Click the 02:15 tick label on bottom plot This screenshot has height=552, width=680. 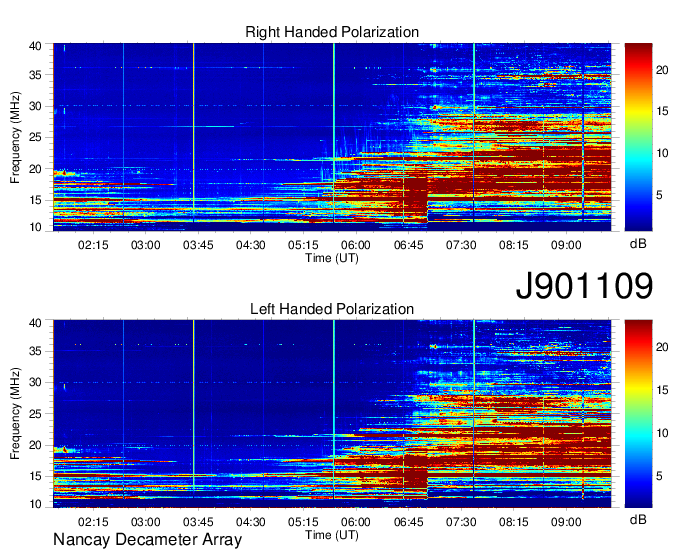click(93, 522)
